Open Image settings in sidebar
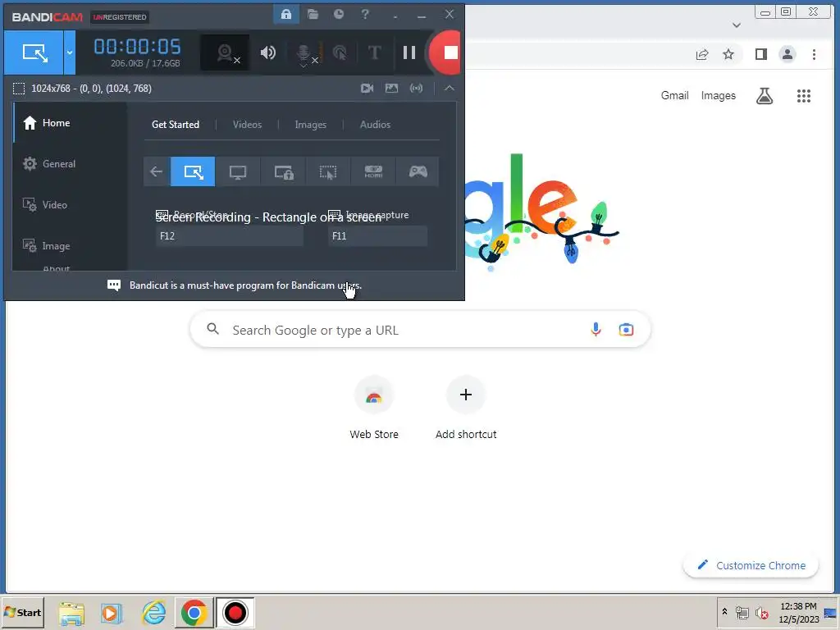Viewport: 840px width, 630px height. (71, 246)
